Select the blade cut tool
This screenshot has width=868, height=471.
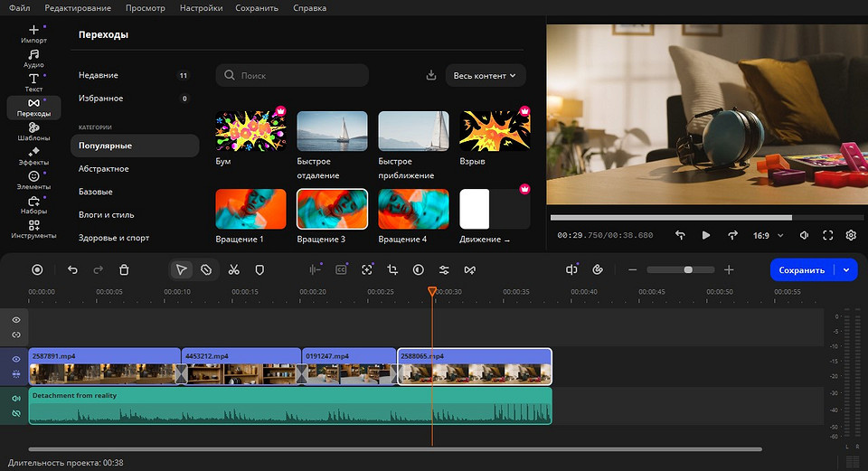pyautogui.click(x=206, y=269)
